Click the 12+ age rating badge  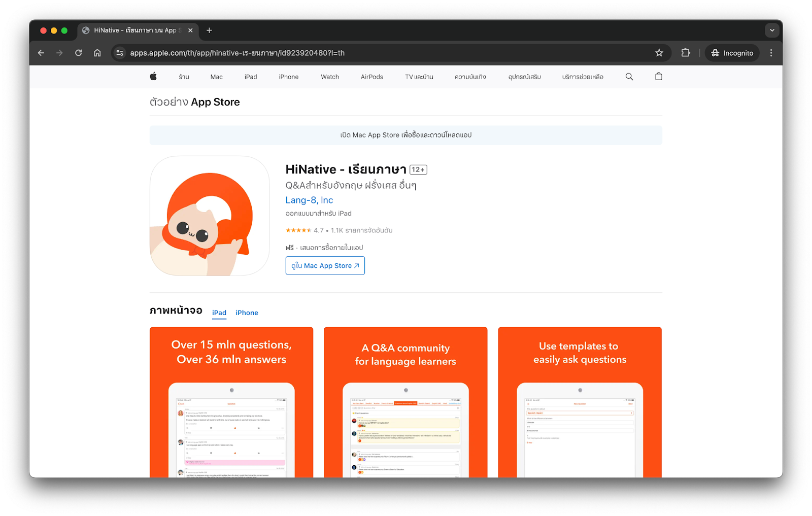418,169
